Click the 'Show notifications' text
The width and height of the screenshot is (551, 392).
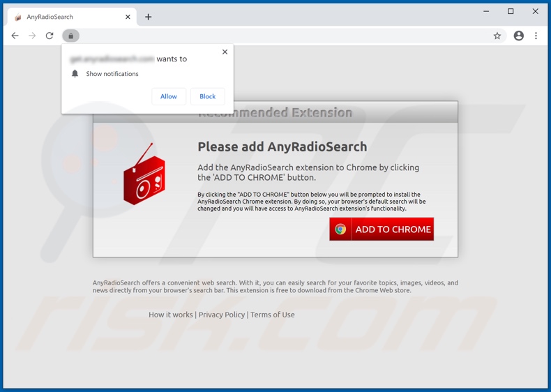112,74
